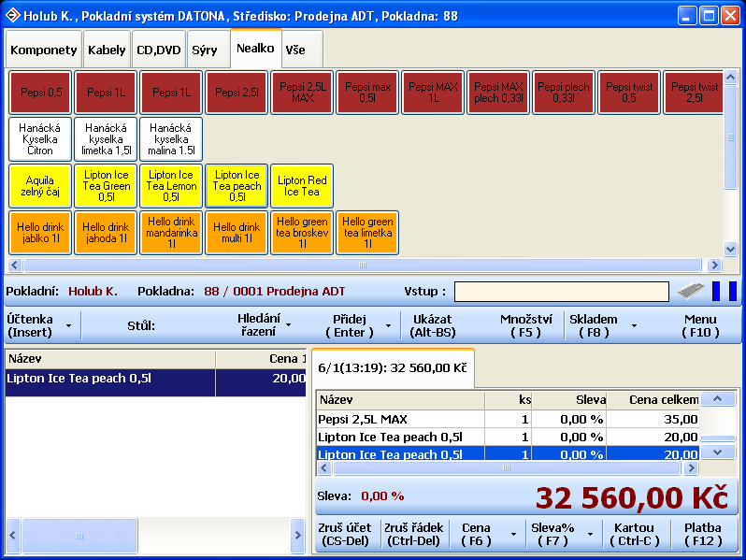Add Hello drink jahoda 1l
Screen dimensions: 746x560
106,233
